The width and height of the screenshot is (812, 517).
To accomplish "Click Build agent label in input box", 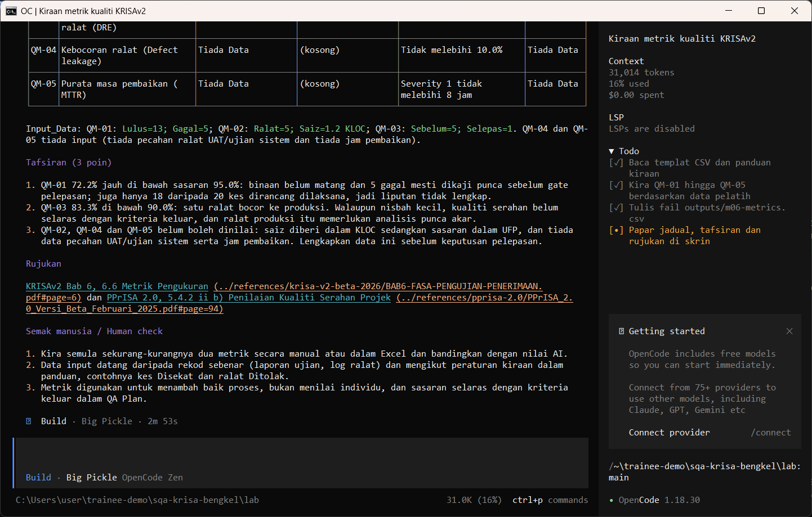I will point(38,478).
